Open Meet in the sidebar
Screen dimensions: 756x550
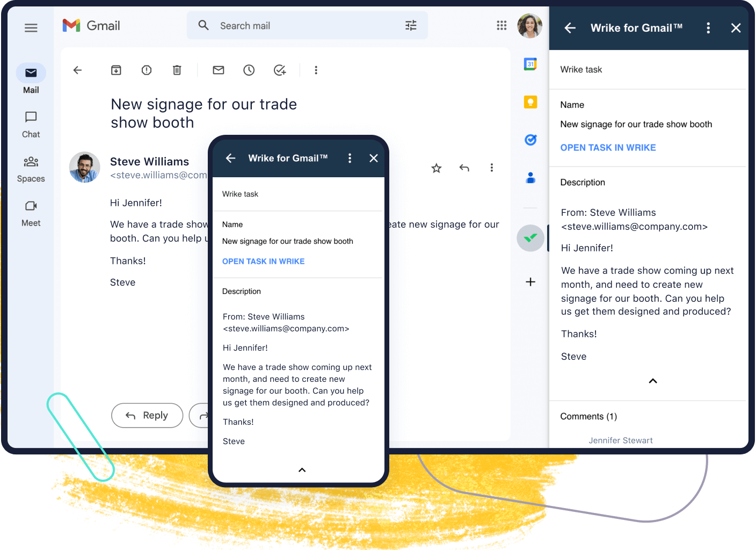[x=31, y=213]
